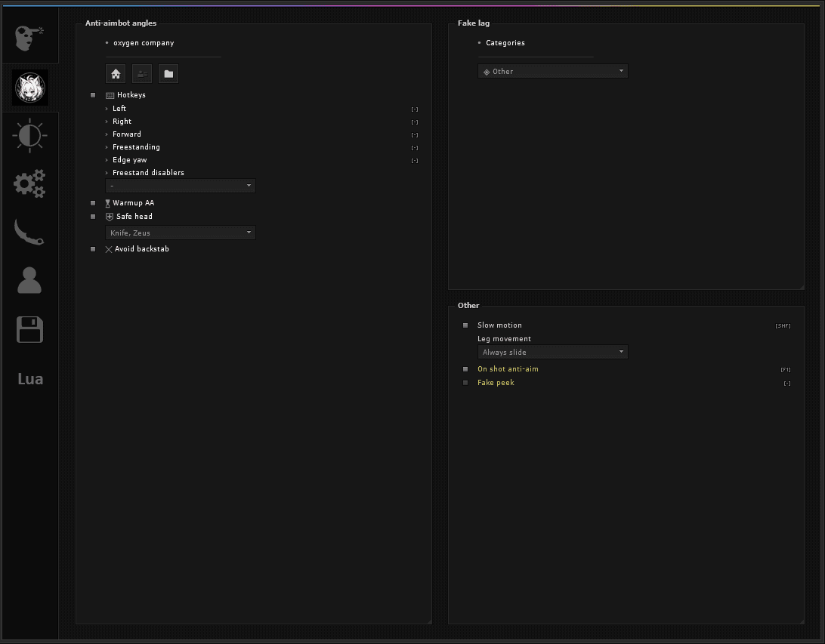The width and height of the screenshot is (825, 644).
Task: Click the folder icon button
Action: coord(168,73)
